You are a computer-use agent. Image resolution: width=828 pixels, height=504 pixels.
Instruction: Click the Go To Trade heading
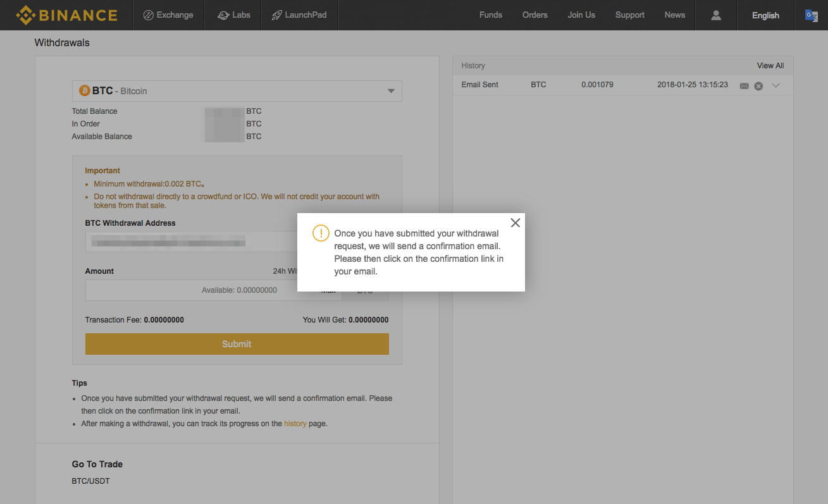click(x=97, y=464)
